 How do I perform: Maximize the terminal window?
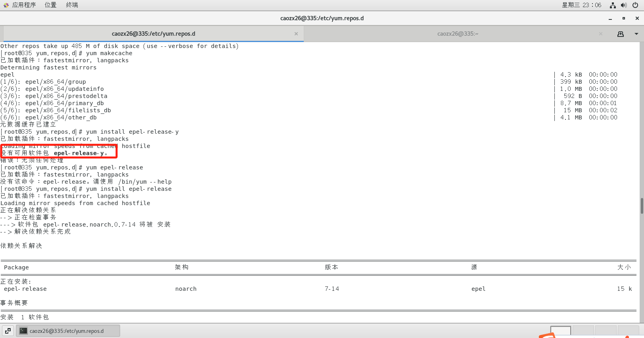point(624,18)
